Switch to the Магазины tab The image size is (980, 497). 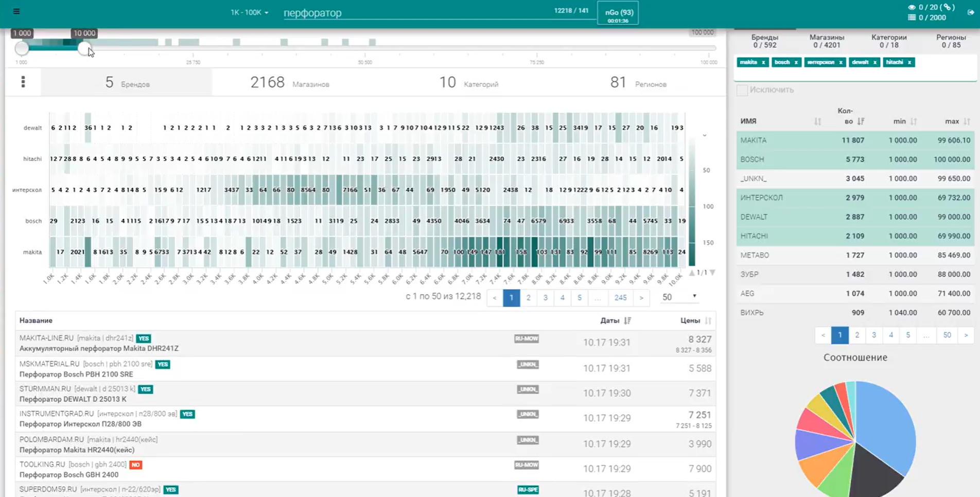pyautogui.click(x=827, y=41)
